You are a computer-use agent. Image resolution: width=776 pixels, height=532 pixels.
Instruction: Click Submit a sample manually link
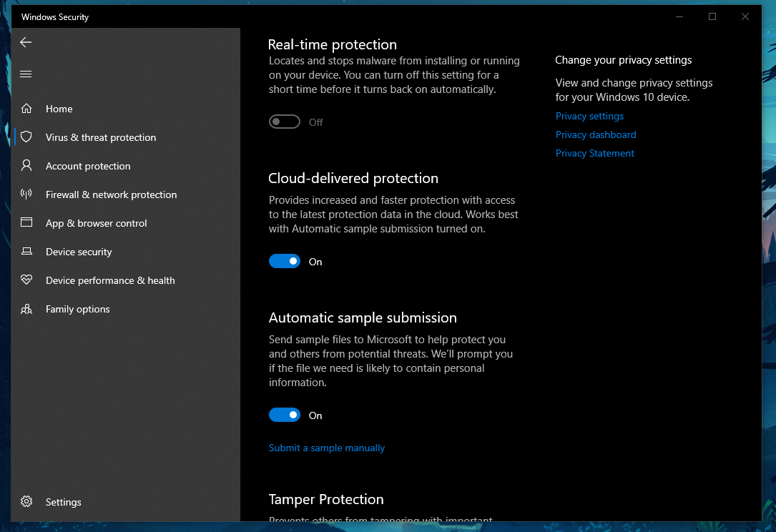pos(327,448)
